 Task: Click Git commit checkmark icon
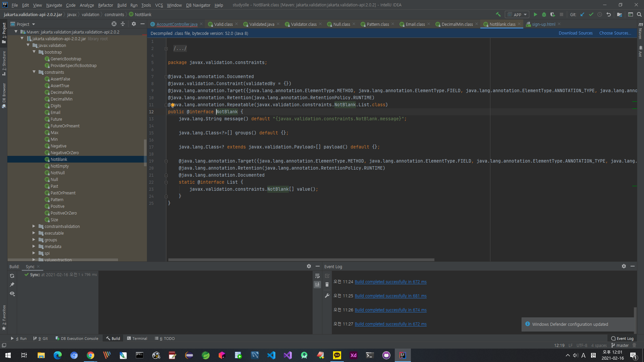(591, 14)
